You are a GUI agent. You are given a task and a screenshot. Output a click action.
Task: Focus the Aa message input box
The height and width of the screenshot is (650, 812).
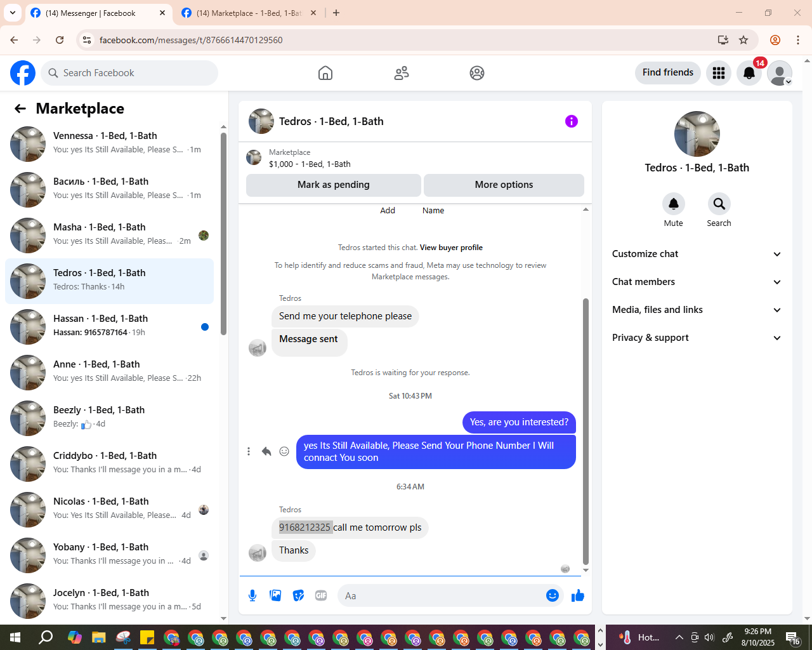443,595
